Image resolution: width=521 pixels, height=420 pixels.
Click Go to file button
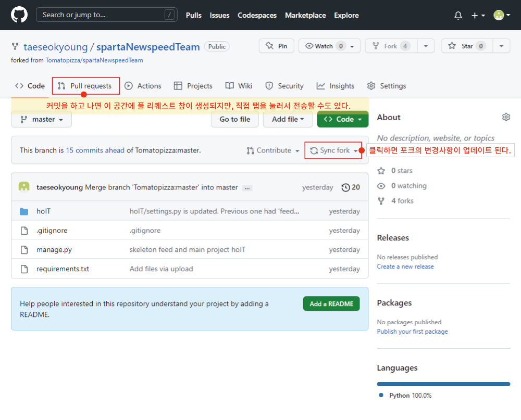point(235,120)
